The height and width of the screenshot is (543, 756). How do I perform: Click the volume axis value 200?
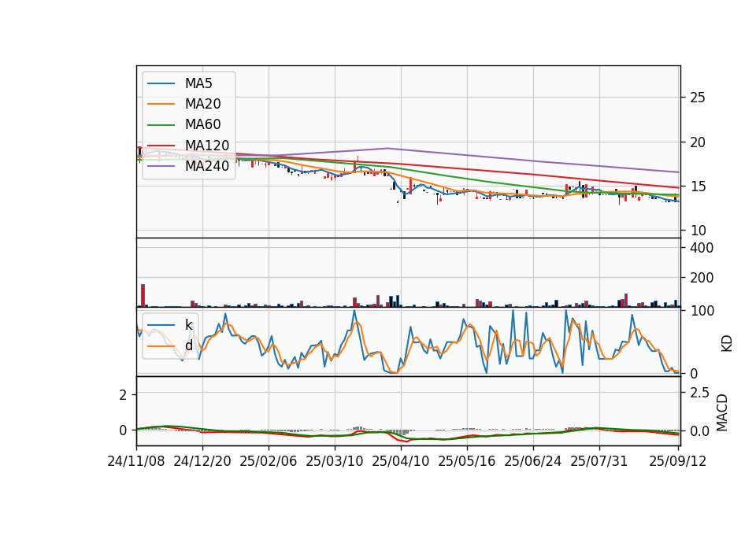pyautogui.click(x=702, y=278)
